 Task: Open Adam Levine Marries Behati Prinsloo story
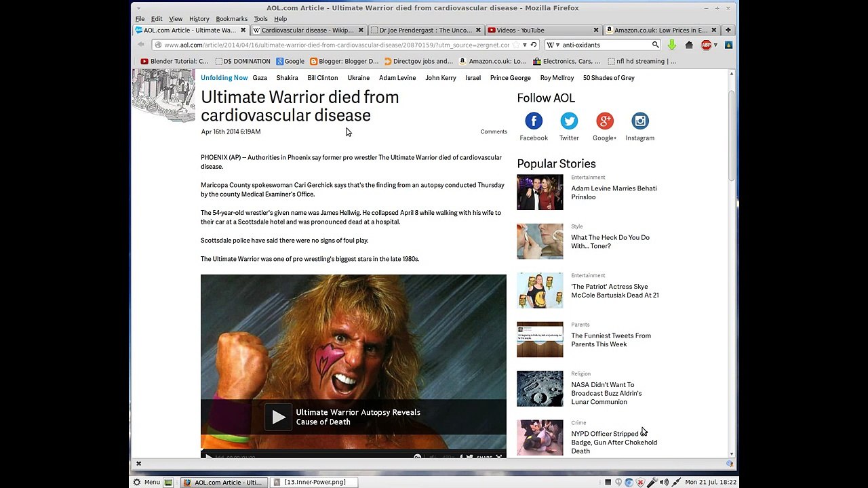614,192
